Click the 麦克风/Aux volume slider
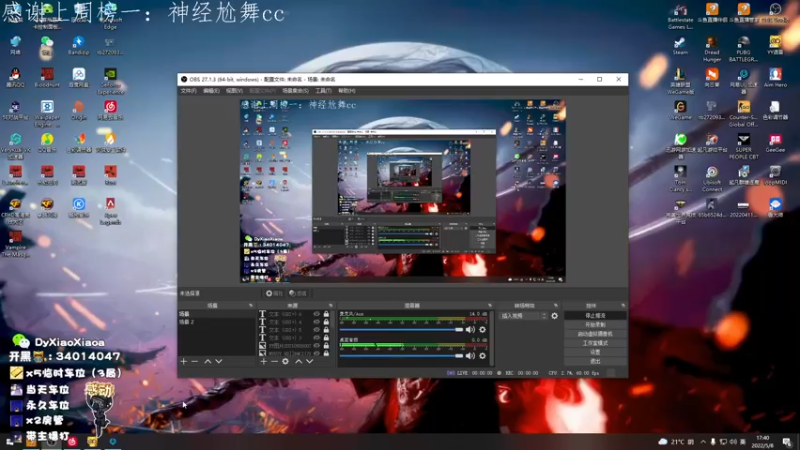The width and height of the screenshot is (800, 450). tap(401, 330)
